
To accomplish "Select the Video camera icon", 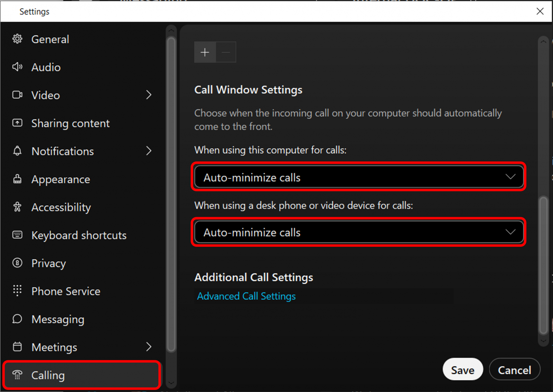I will [17, 95].
